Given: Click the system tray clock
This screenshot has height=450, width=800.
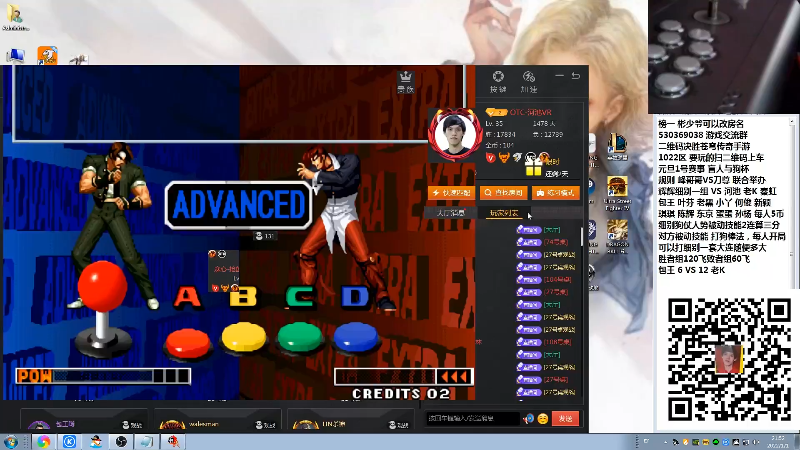Looking at the screenshot, I should coord(778,442).
